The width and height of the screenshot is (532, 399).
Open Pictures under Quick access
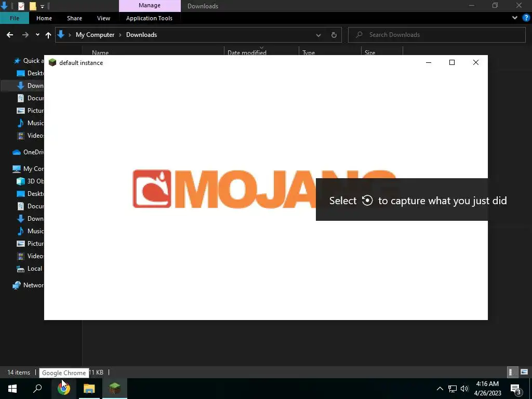tap(31, 111)
